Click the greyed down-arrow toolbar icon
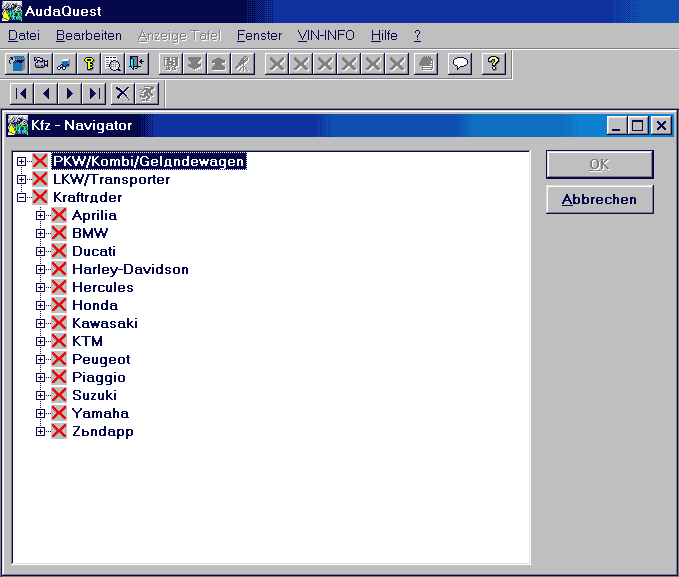Image resolution: width=679 pixels, height=577 pixels. [x=195, y=64]
